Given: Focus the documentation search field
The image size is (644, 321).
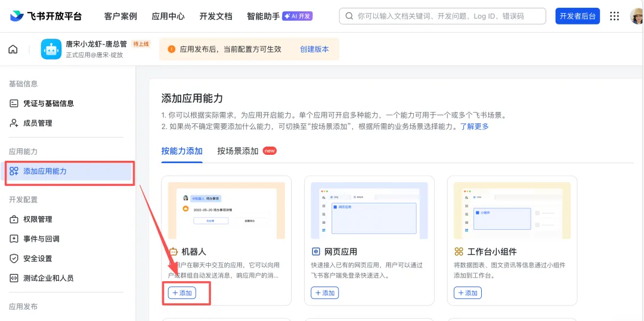Looking at the screenshot, I should (442, 16).
